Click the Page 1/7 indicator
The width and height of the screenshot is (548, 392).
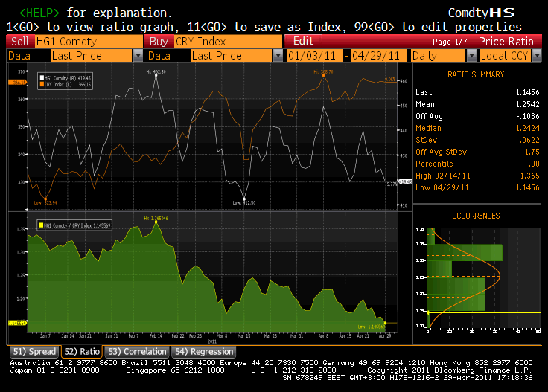(x=450, y=42)
